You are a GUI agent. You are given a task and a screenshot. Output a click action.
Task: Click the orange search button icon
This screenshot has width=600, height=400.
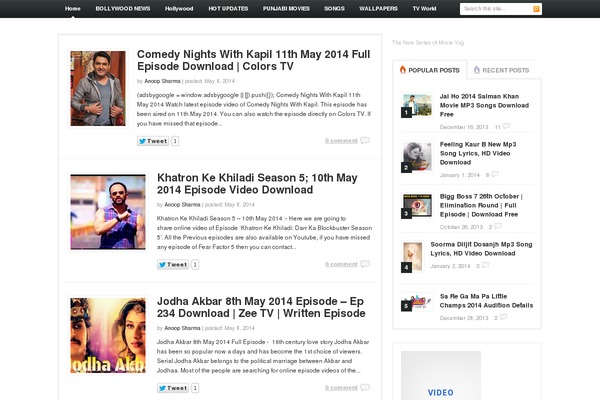[536, 9]
